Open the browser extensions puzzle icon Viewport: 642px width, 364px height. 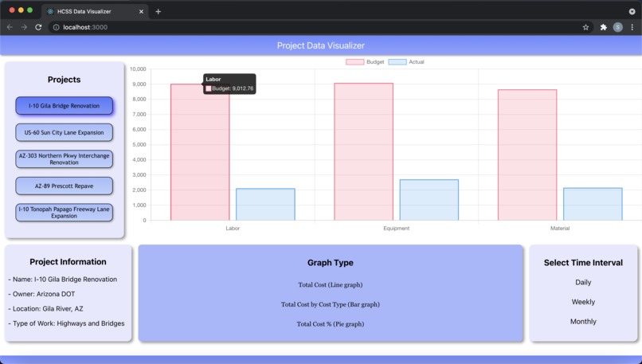[603, 27]
